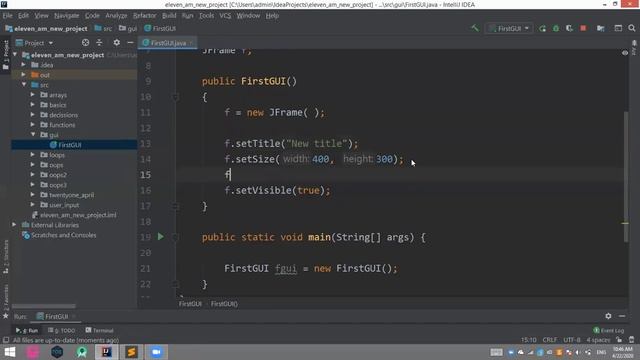Toggle tool window bars icon bottom-left
640x360 pixels.
[x=6, y=340]
